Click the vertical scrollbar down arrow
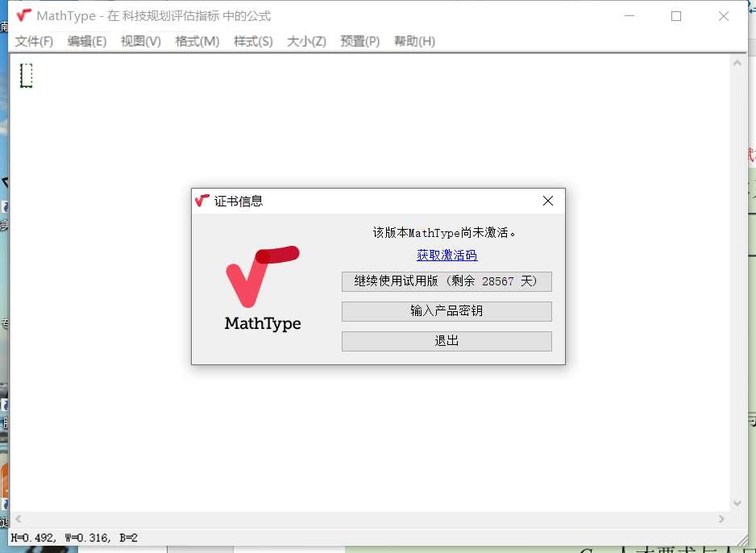756x553 pixels. (737, 503)
